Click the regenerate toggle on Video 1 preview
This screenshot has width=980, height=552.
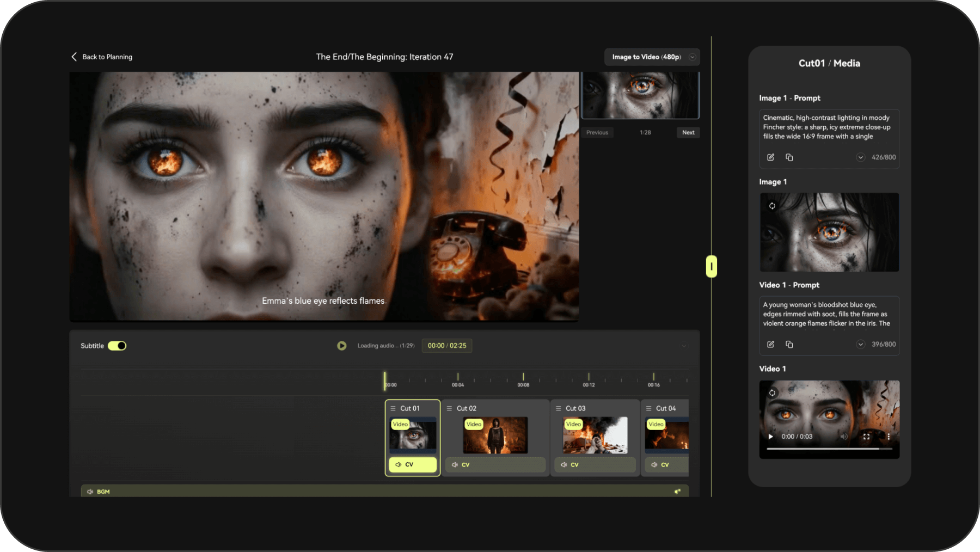(x=772, y=392)
